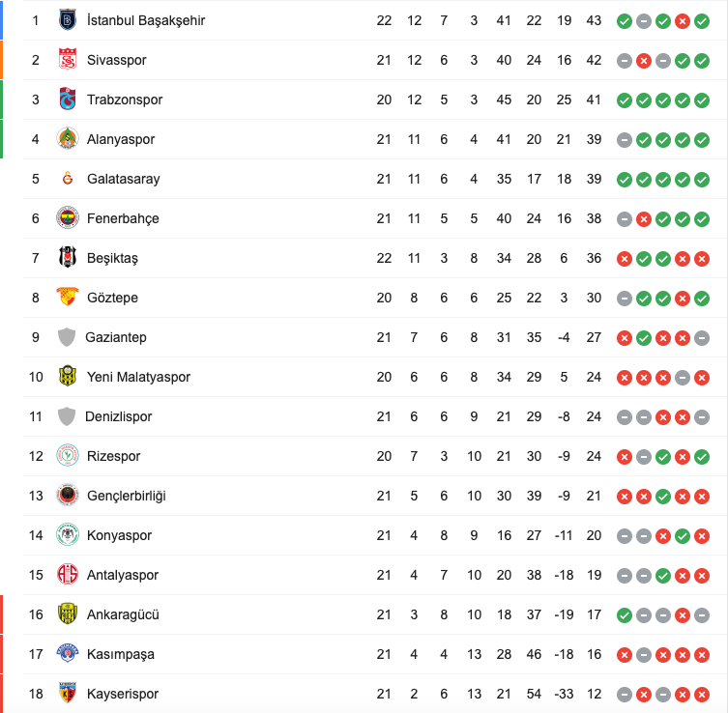Open the Gençlerbirliği team link
The image size is (728, 713).
click(126, 496)
